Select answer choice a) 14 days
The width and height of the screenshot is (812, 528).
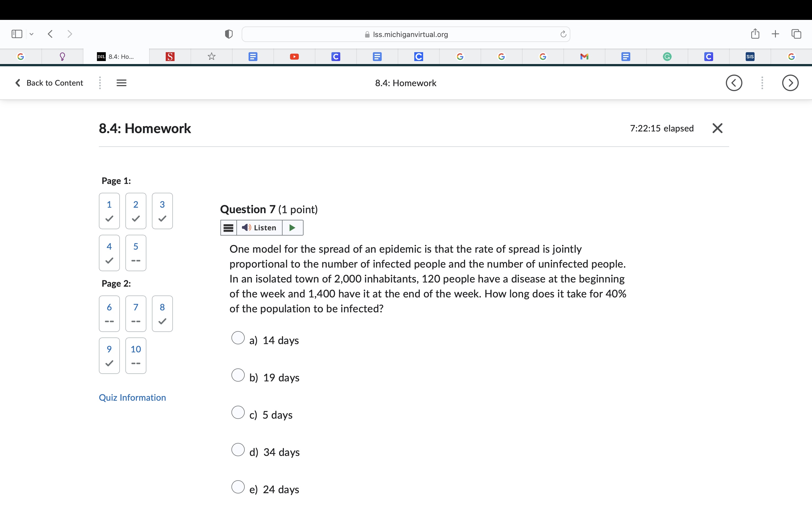[x=238, y=338]
